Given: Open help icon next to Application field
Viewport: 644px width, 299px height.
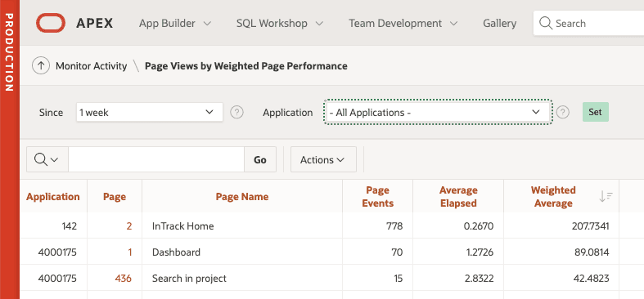Looking at the screenshot, I should [x=563, y=112].
